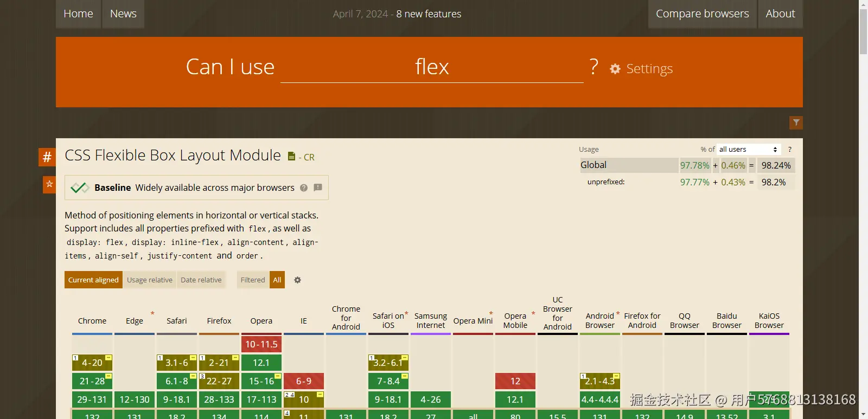Star the feature as favorite
The image size is (868, 419).
click(x=49, y=184)
